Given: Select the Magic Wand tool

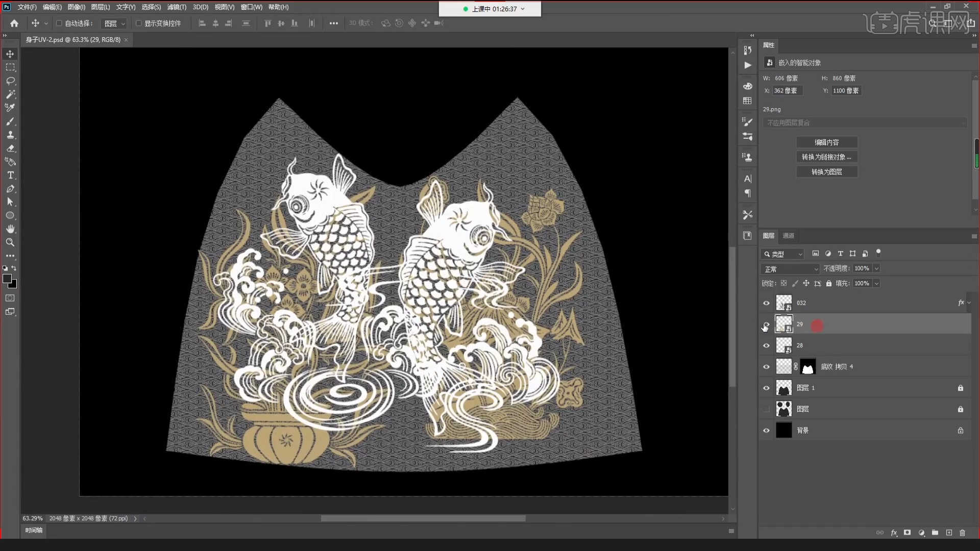Looking at the screenshot, I should point(10,94).
